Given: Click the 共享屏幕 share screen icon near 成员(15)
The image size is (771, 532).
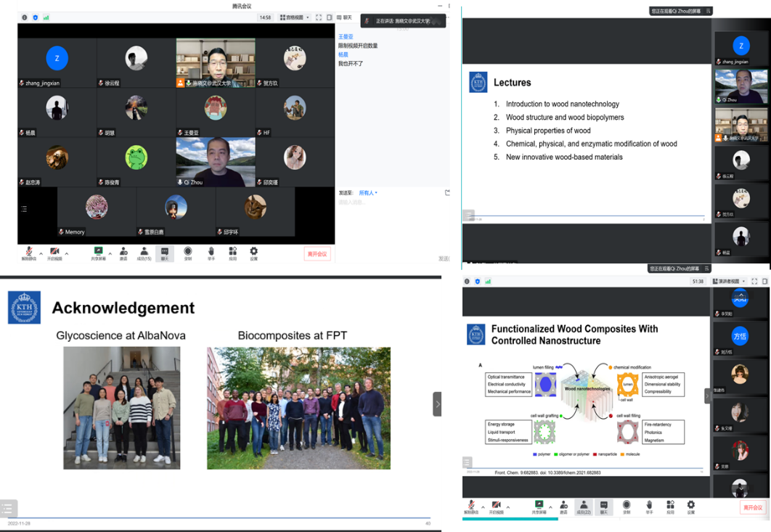Looking at the screenshot, I should [97, 253].
